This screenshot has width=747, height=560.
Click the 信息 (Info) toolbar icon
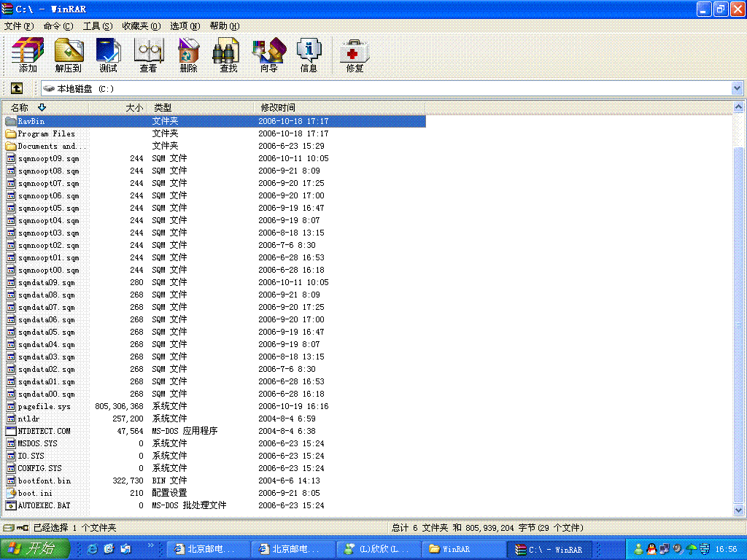pos(309,54)
